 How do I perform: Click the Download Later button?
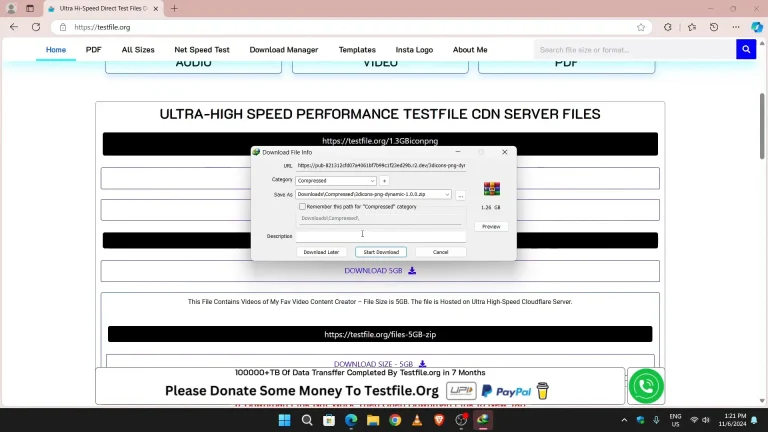[x=321, y=252]
